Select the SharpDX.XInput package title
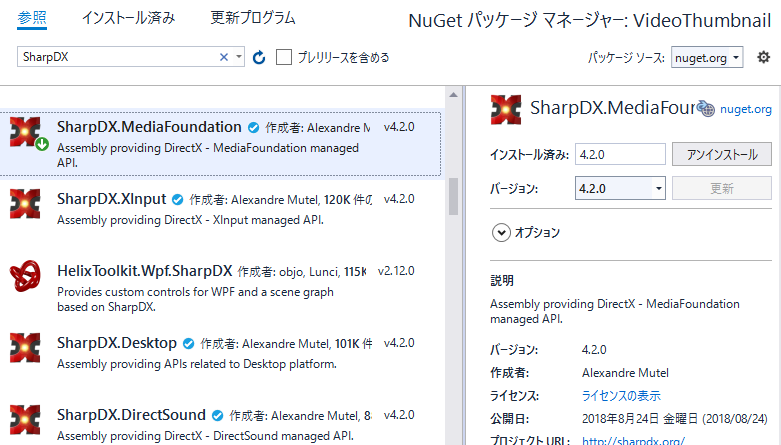Screen dimensions: 781x445 [111, 199]
